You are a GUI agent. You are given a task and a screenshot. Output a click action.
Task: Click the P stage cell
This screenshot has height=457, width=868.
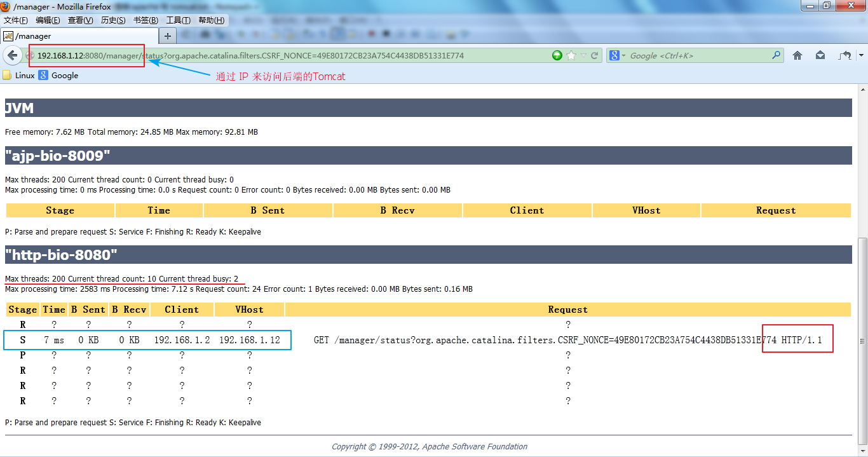[x=23, y=355]
